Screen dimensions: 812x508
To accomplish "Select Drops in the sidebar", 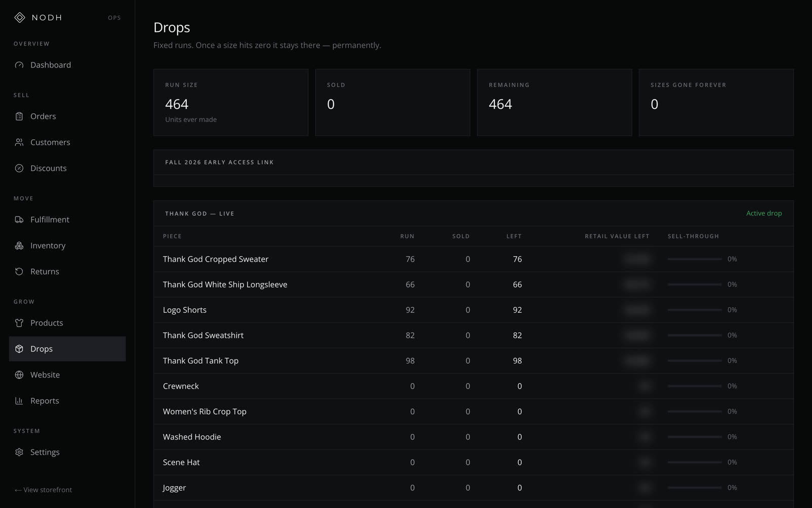I will click(67, 349).
